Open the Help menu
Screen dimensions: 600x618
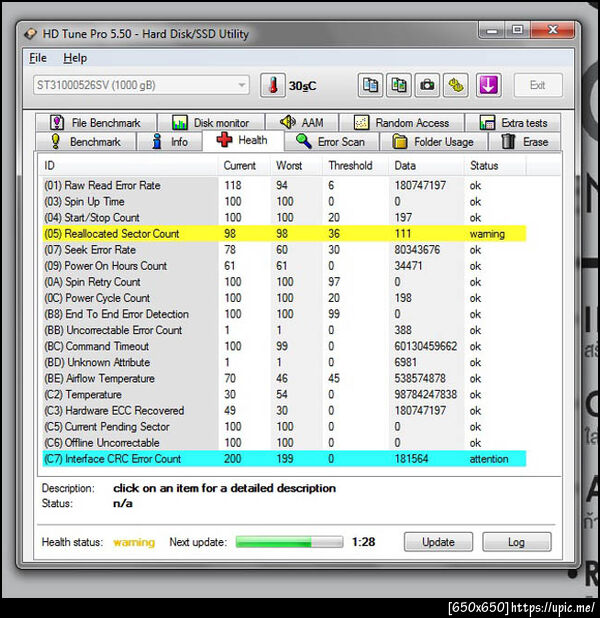(x=75, y=58)
